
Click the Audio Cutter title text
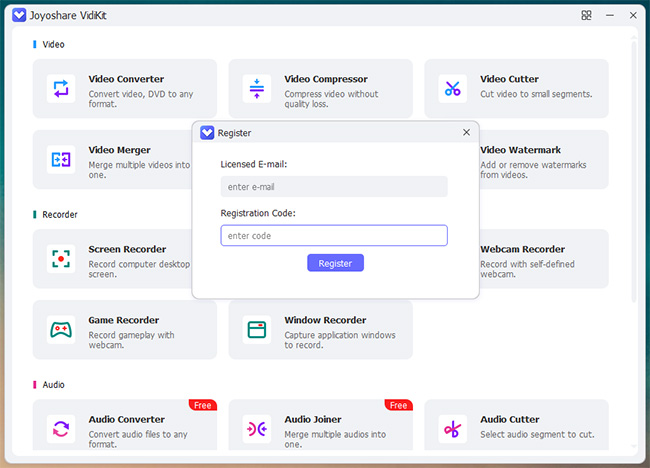pos(510,420)
